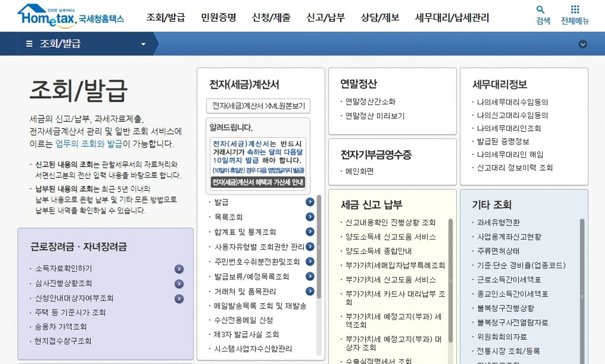
Task: Click the arrow icon next to 거래처 및 품목관리
Action: point(310,291)
